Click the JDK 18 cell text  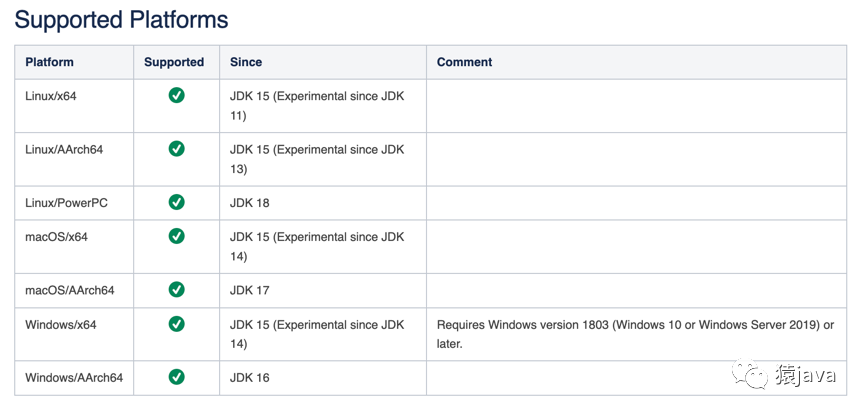(x=250, y=203)
